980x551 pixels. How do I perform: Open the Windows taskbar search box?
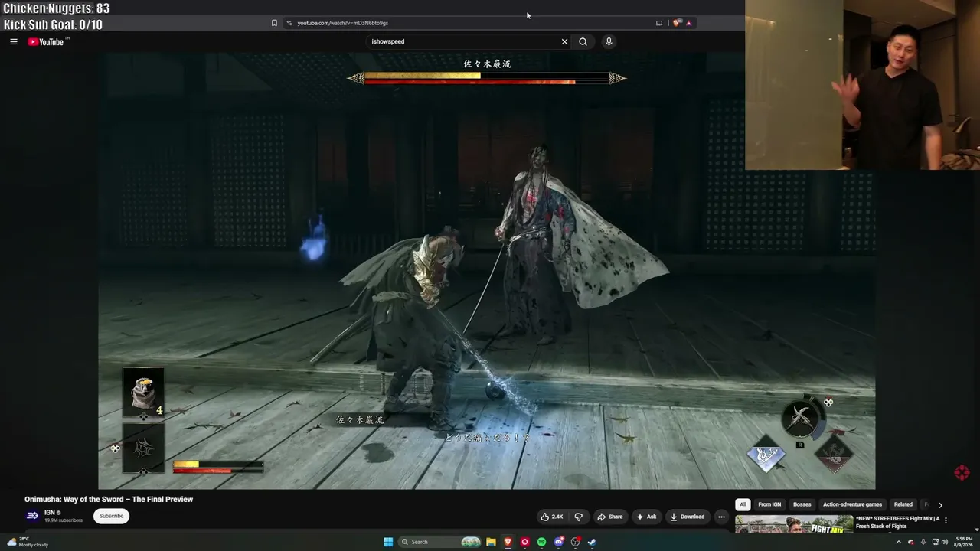441,542
